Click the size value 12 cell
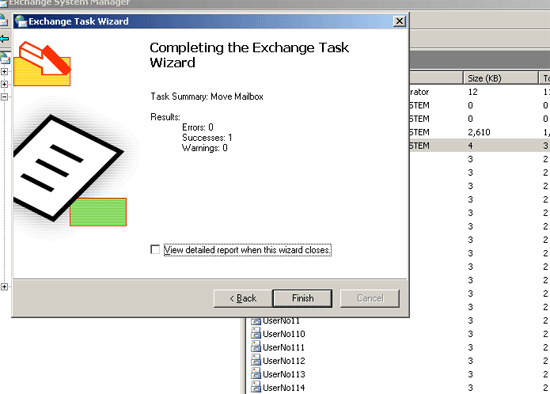 [x=472, y=92]
